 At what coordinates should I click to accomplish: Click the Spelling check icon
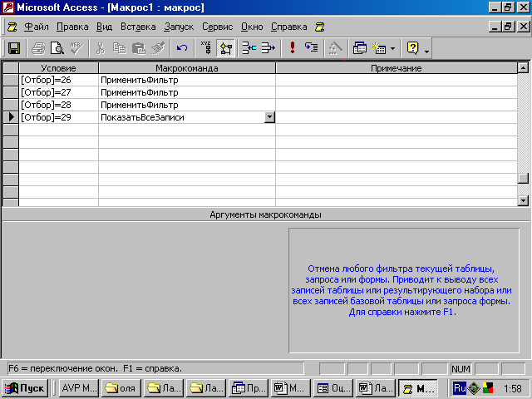coord(76,48)
